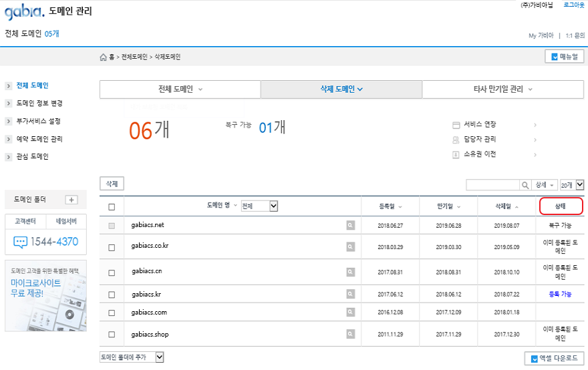
Task: Click the 고객센터 tab in sidebar box
Action: coord(25,222)
